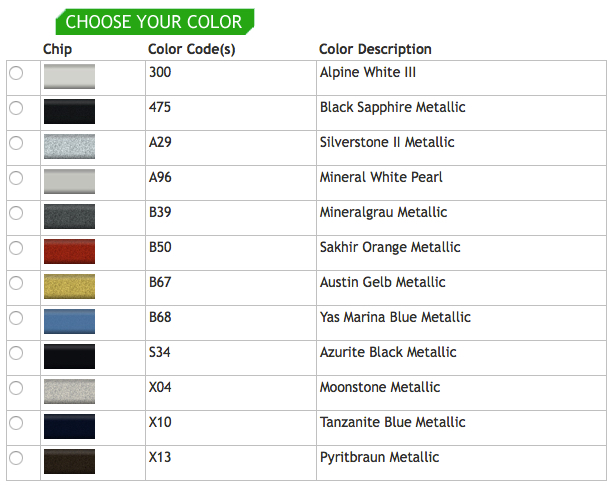
Task: Select the Pyritbraun Metallic radio button
Action: [x=16, y=458]
